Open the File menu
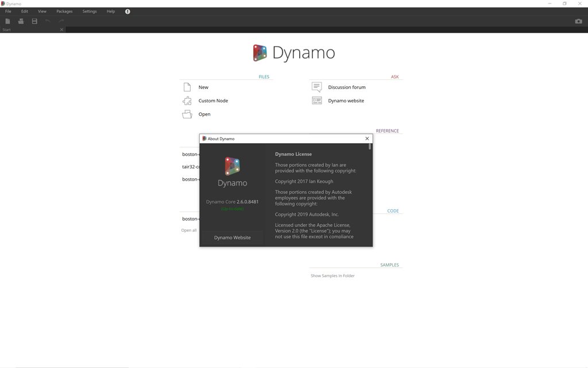588x368 pixels. 8,11
